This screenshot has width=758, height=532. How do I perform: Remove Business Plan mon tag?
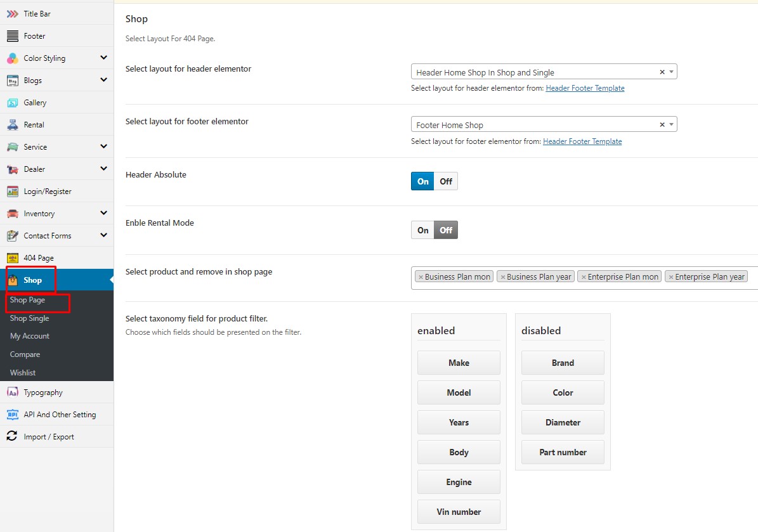coord(421,277)
